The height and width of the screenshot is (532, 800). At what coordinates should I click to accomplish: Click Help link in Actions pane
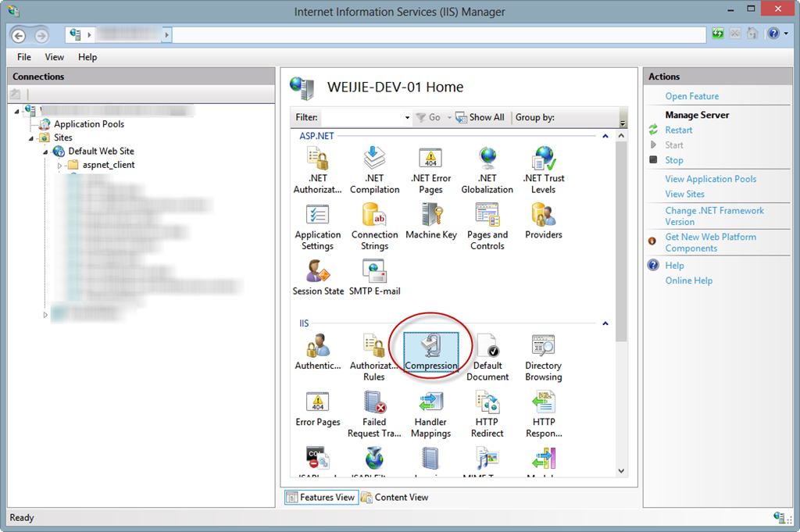click(x=674, y=266)
